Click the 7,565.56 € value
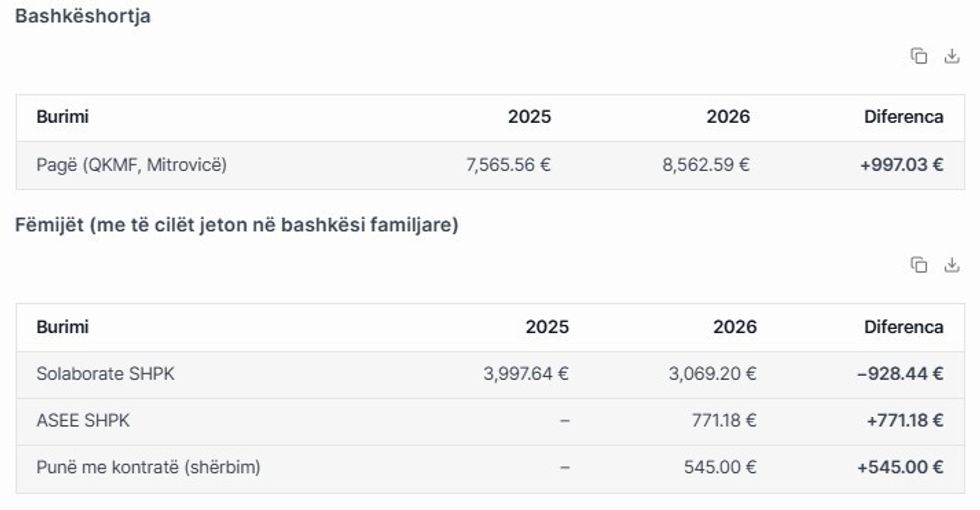Image resolution: width=980 pixels, height=510 pixels. click(x=508, y=165)
